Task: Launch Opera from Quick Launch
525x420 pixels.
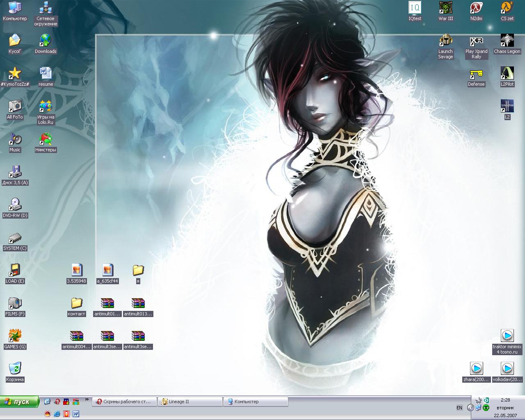Action: [x=57, y=402]
